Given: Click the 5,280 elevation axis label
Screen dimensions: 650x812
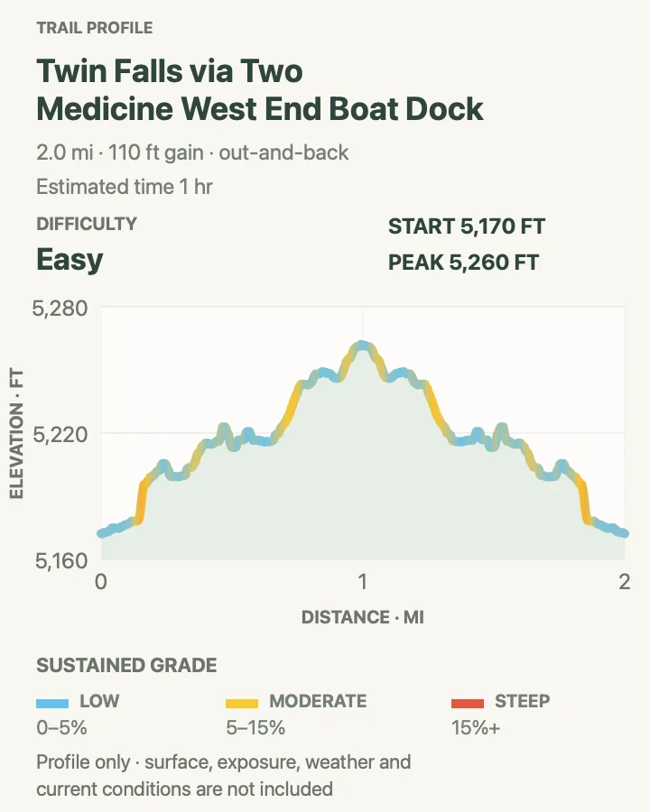Looking at the screenshot, I should click(x=60, y=309).
